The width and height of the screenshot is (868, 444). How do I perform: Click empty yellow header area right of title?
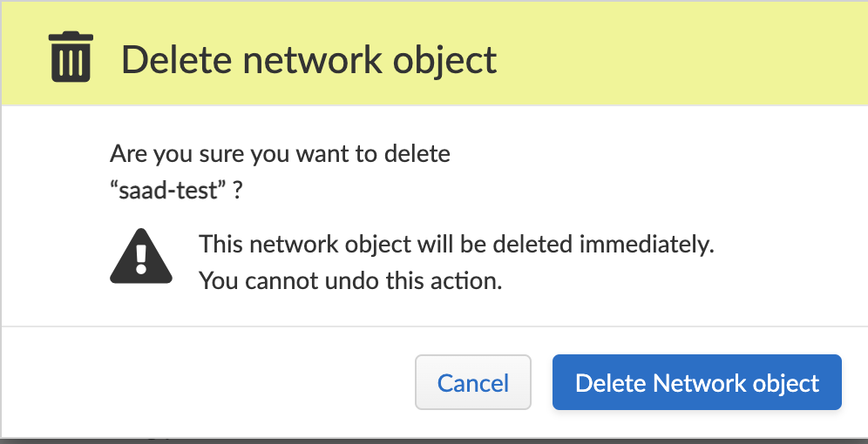click(680, 57)
